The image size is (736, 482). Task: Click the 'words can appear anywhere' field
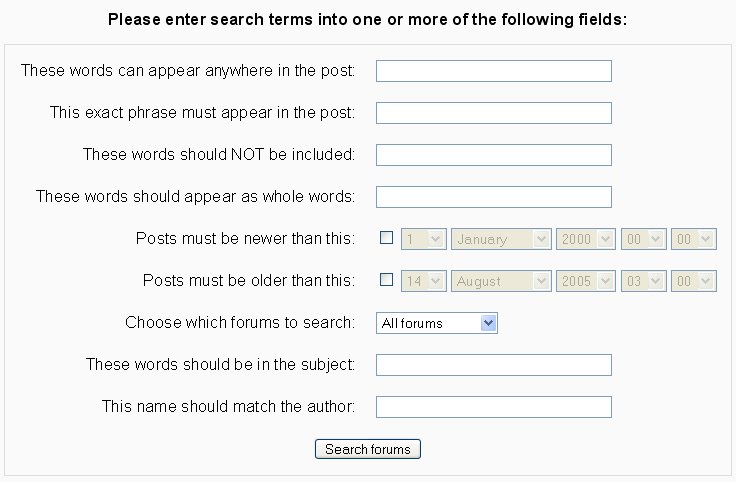[x=493, y=71]
